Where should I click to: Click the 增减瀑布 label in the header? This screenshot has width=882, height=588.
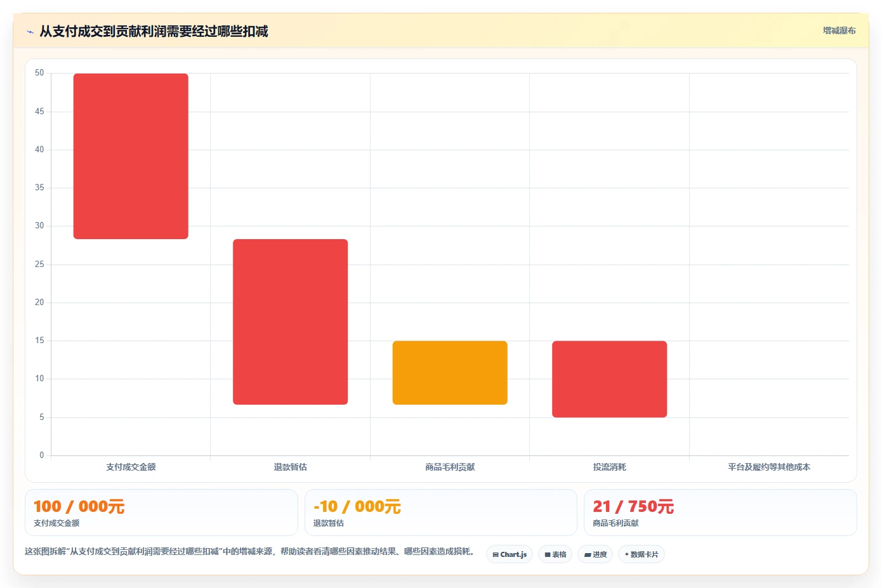pos(839,30)
